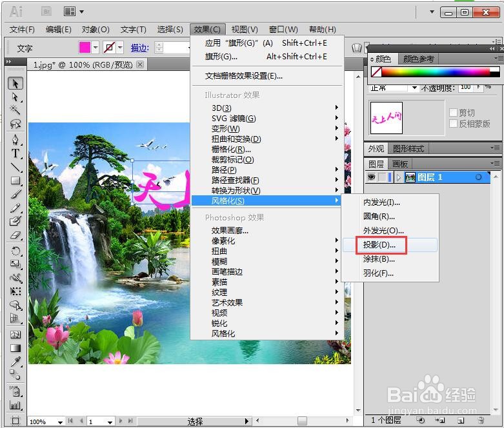Go to next artboard arrow button
The image size is (504, 428).
pos(121,421)
